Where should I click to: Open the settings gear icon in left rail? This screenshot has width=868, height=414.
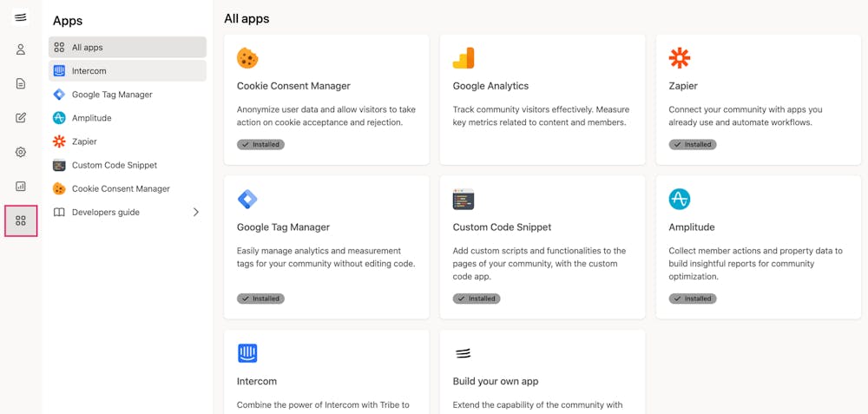(21, 152)
